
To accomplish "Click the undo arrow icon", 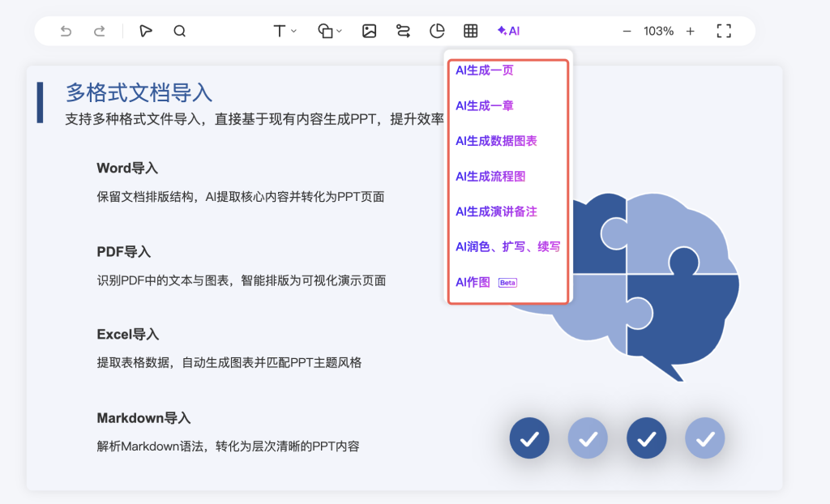I will 66,32.
